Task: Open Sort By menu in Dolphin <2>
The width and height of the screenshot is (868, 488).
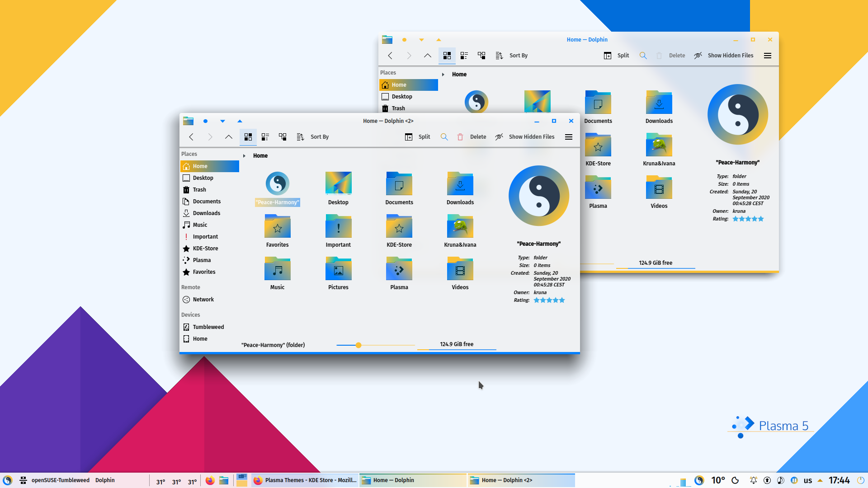Action: click(313, 137)
